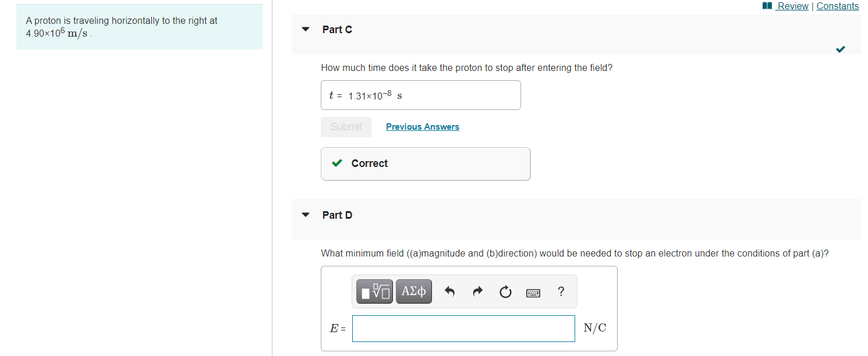Click the proton problem statement panel
This screenshot has height=356, width=868.
click(x=140, y=27)
